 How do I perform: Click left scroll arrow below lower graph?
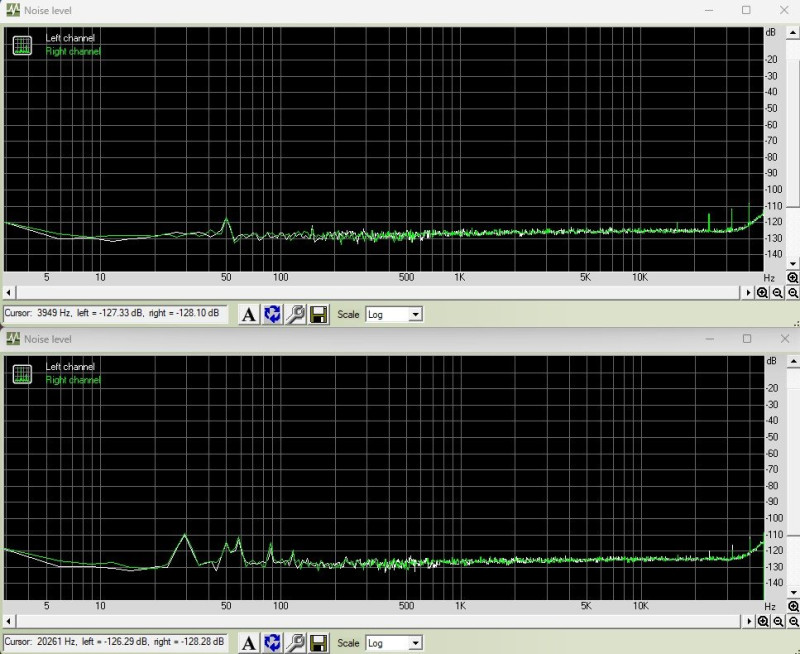click(x=8, y=621)
